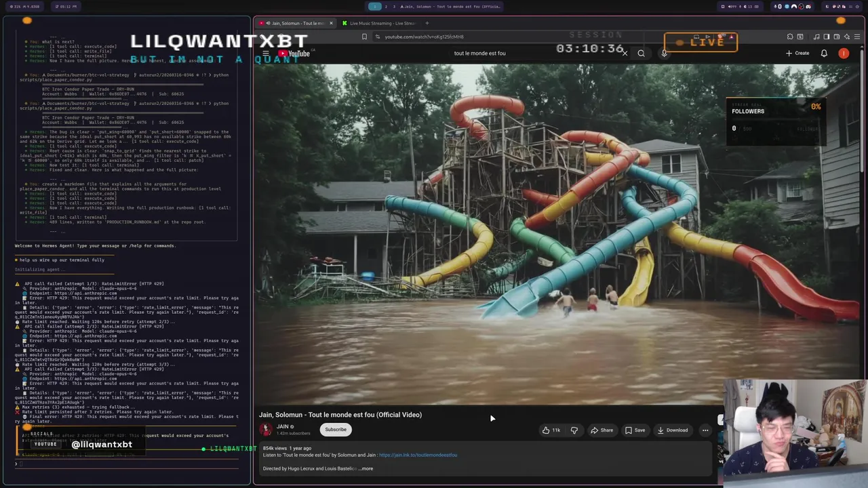This screenshot has height=488, width=868.
Task: Click the video title text
Action: 340,415
